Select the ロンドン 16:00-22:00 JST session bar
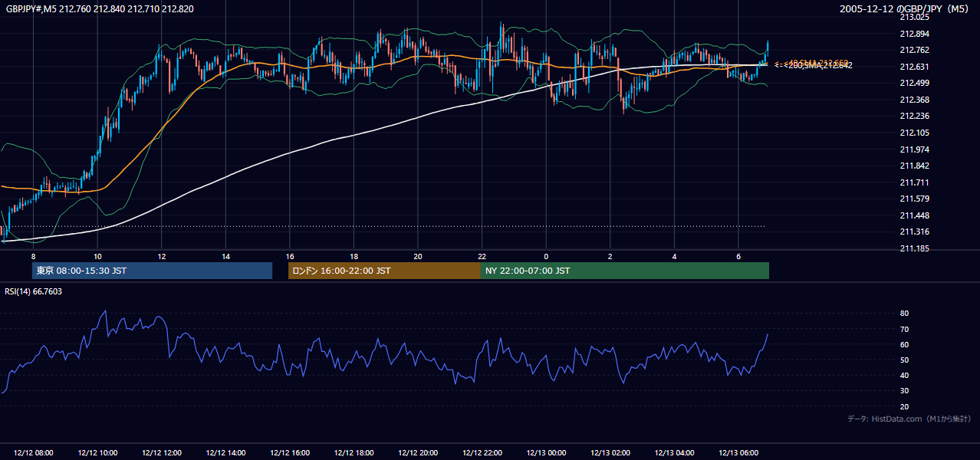Viewport: 980px width, 460px height. pyautogui.click(x=384, y=271)
